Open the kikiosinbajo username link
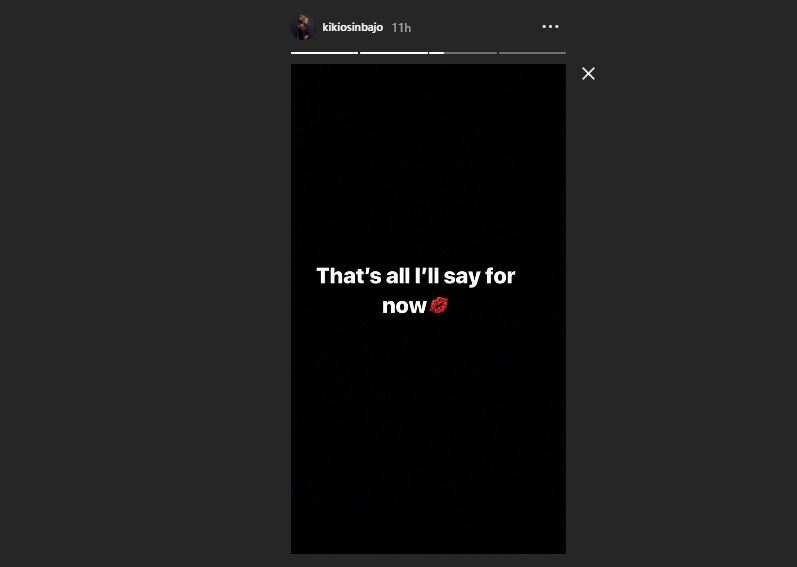 [x=352, y=27]
